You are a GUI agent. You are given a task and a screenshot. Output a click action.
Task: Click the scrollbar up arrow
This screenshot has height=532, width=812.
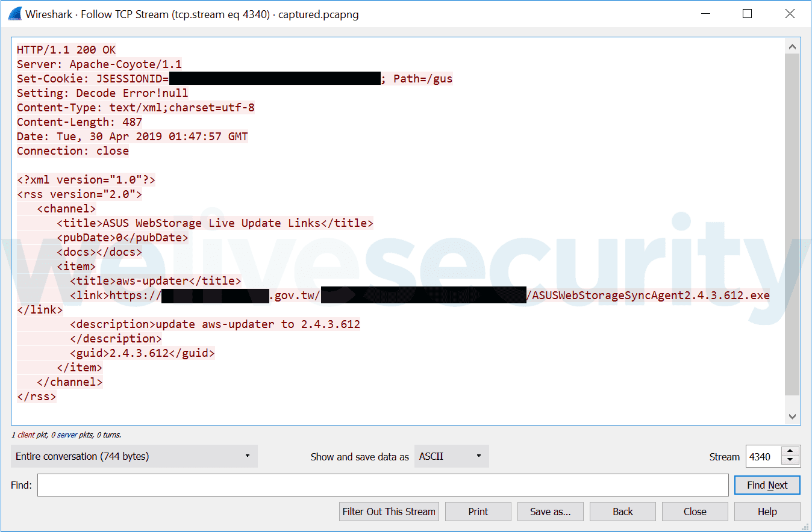pyautogui.click(x=792, y=45)
